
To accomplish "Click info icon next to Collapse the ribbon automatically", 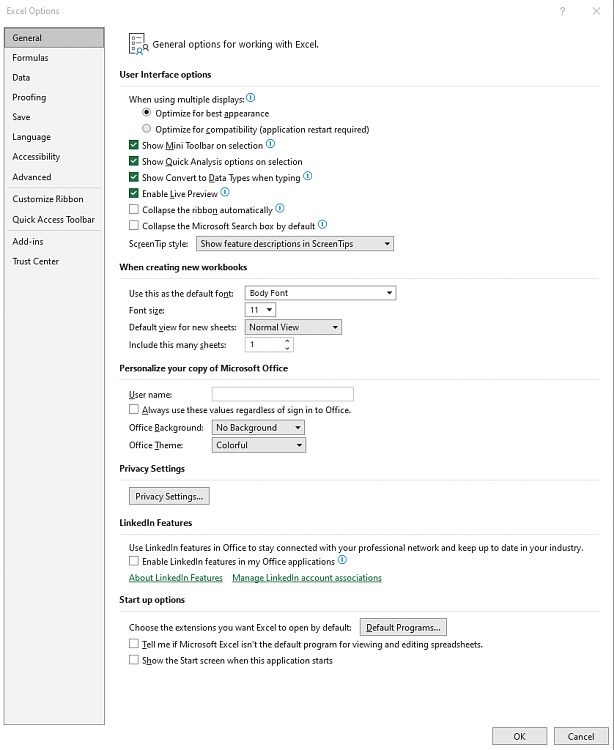I will (x=280, y=209).
